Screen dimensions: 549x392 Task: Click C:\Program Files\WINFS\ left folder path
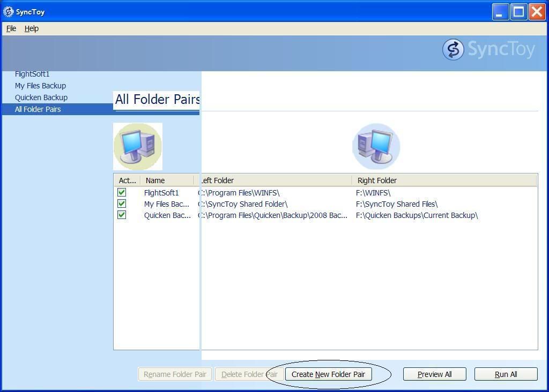pos(239,193)
